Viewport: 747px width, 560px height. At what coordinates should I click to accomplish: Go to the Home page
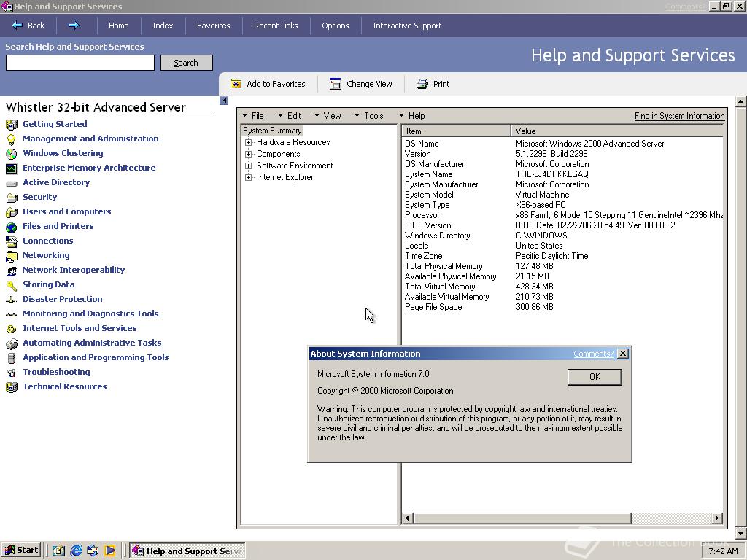[119, 26]
